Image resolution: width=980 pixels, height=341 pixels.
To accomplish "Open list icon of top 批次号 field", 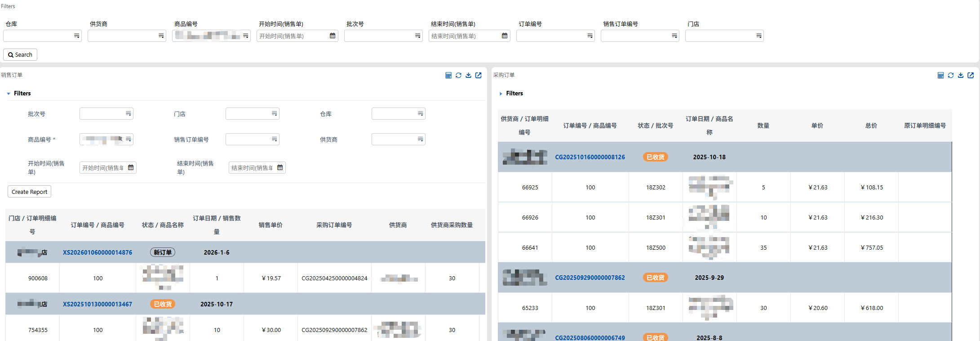I will pos(418,36).
